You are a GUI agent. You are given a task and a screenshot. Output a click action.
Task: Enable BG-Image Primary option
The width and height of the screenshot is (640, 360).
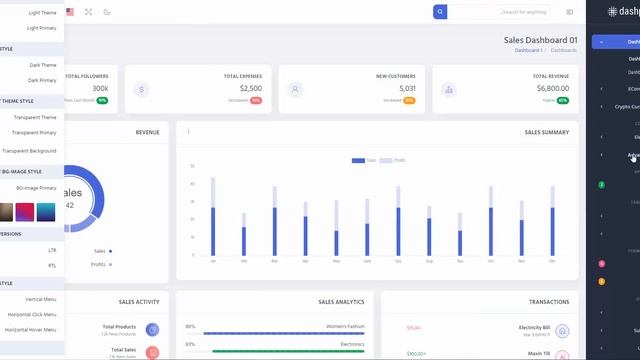36,188
